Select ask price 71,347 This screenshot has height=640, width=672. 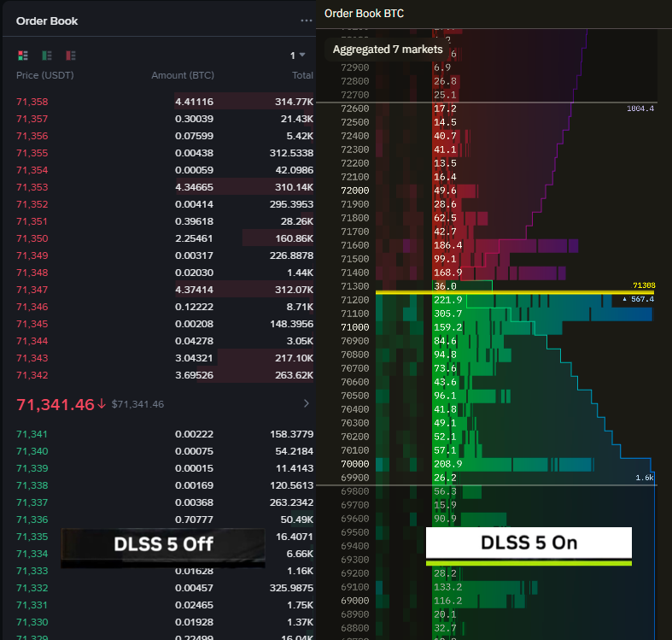[x=32, y=290]
